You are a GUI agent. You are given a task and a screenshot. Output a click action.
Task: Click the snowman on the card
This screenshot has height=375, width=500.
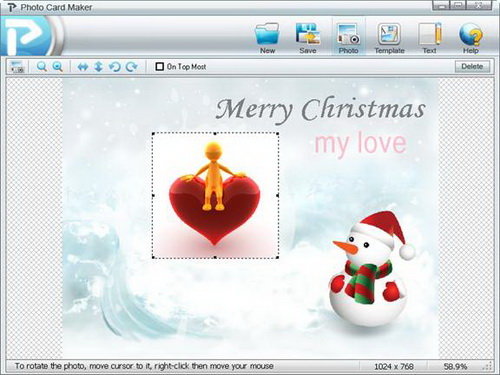tap(372, 268)
